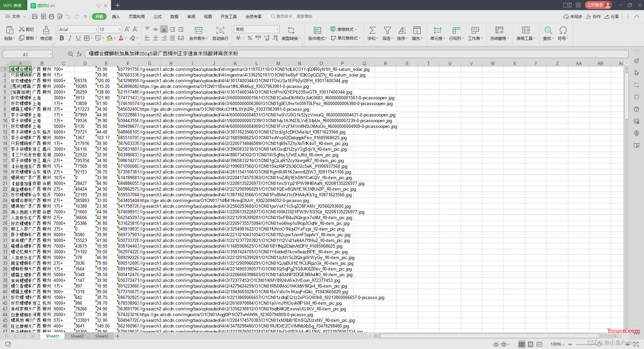The width and height of the screenshot is (644, 349).
Task: Click the Paste (粘贴) icon
Action: 9,30
